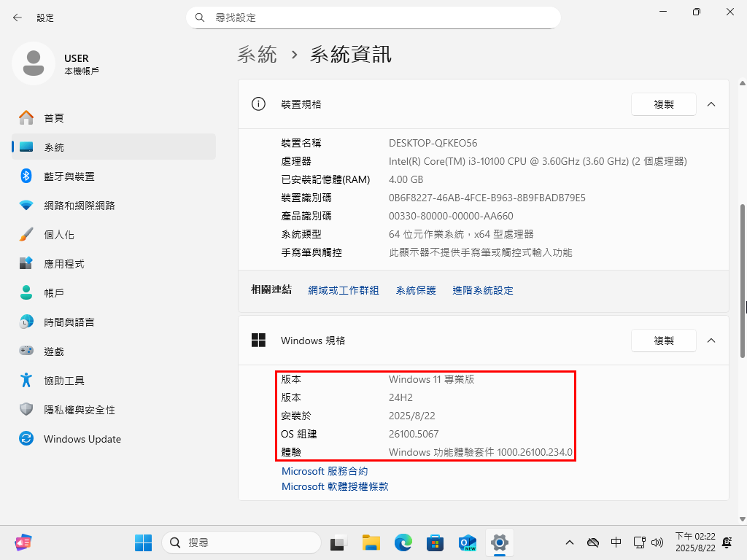Go to 帳戶 accounts section

[53, 293]
